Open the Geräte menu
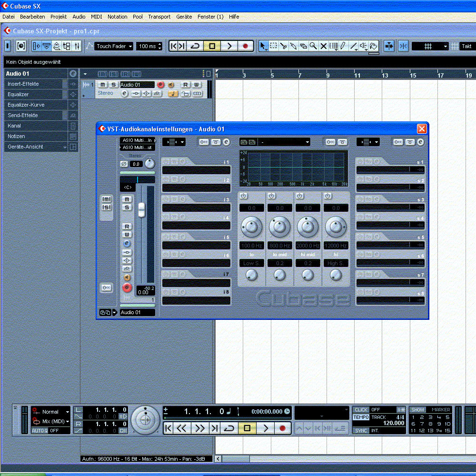476x476 pixels. point(184,17)
